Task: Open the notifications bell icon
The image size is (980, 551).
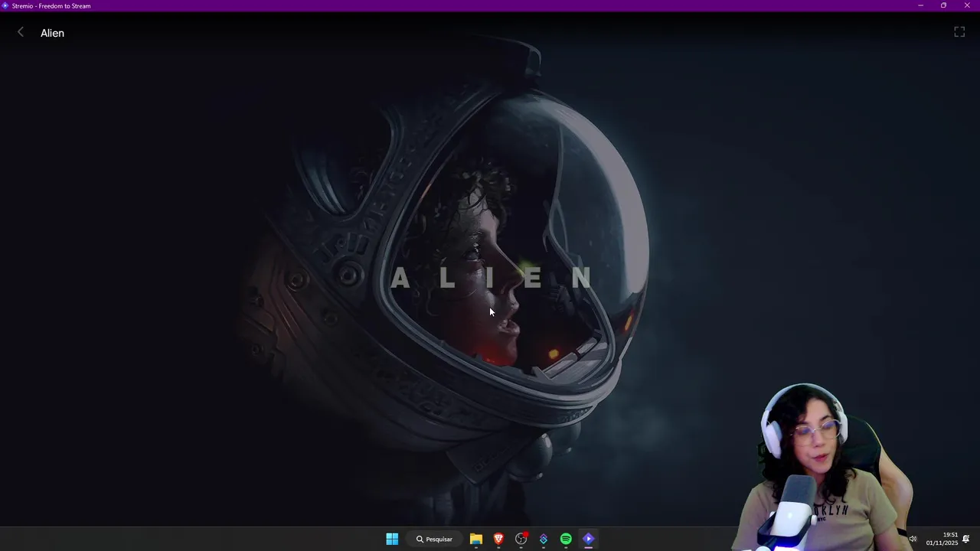Action: [x=966, y=539]
